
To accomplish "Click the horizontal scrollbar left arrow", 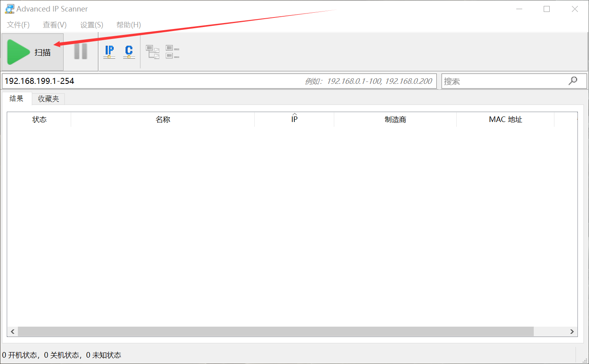I will (13, 331).
